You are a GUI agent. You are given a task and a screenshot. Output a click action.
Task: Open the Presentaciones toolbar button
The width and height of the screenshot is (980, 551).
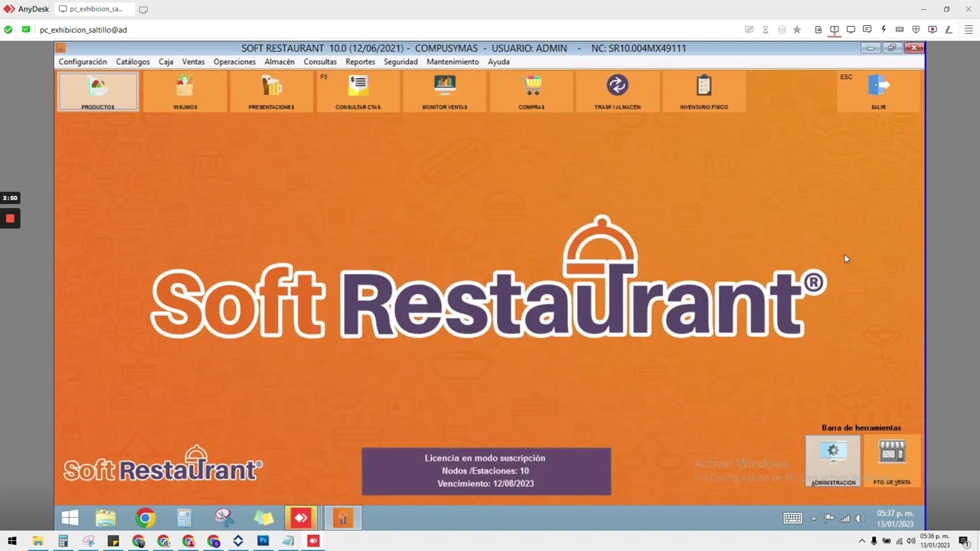point(272,91)
